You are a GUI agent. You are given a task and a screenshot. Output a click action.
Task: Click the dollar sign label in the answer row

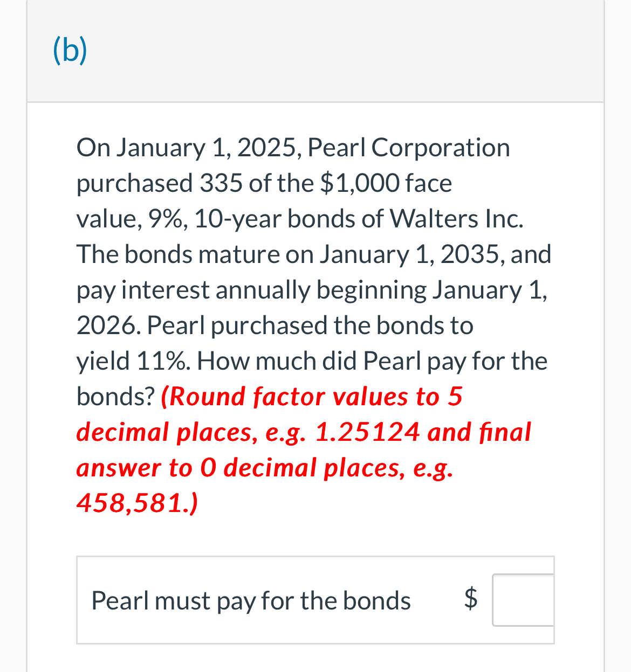pos(471,600)
